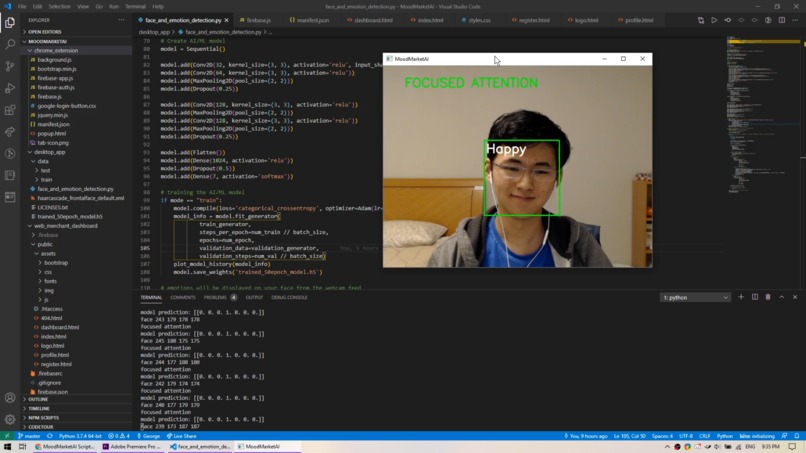Viewport: 806px width, 453px height.
Task: Open the Selection menu
Action: pyautogui.click(x=60, y=7)
